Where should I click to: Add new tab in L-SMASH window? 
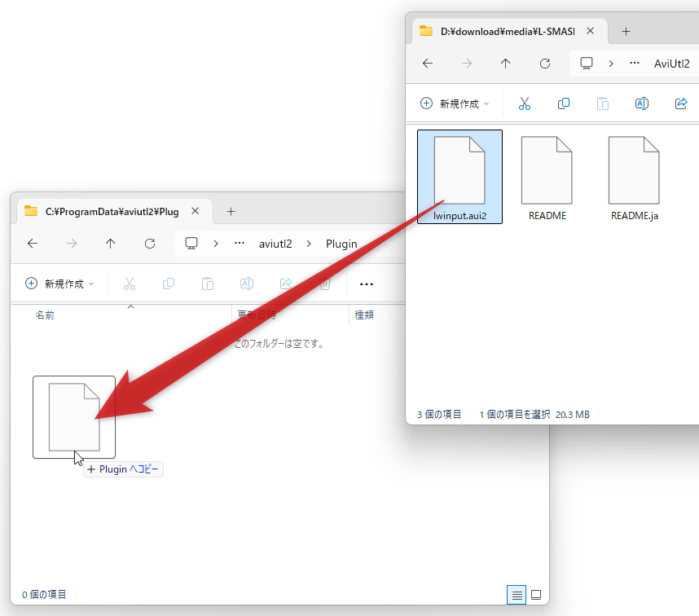pyautogui.click(x=626, y=31)
